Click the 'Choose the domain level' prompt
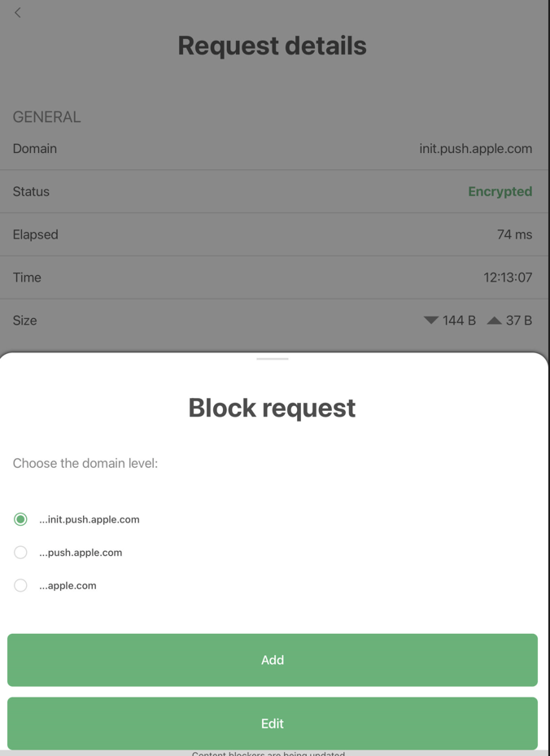The width and height of the screenshot is (550, 756). (85, 463)
